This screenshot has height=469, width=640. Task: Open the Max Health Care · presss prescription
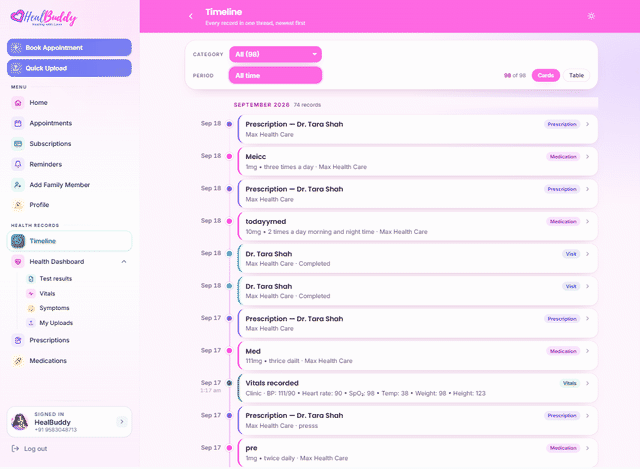coord(418,421)
